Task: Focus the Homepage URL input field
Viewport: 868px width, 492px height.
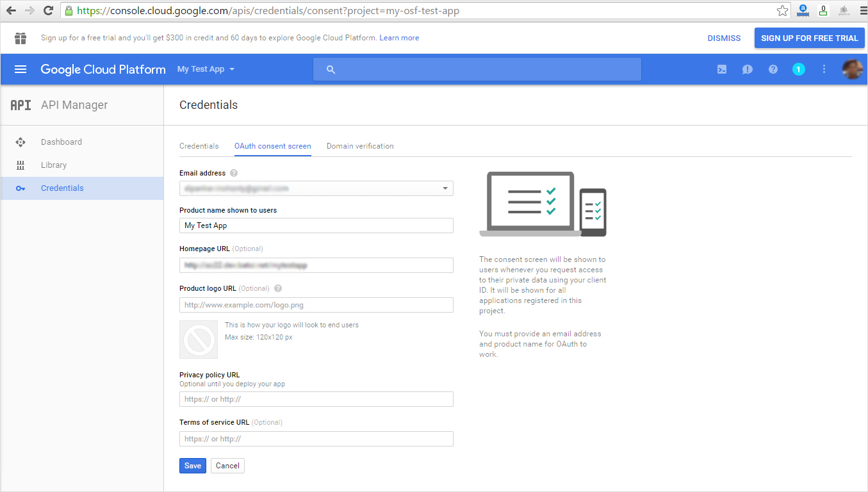Action: 316,265
